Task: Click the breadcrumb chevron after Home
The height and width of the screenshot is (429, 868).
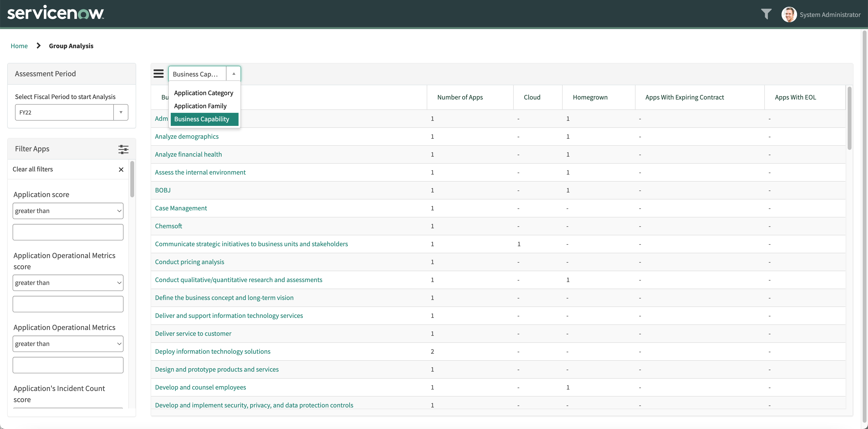Action: click(x=39, y=46)
